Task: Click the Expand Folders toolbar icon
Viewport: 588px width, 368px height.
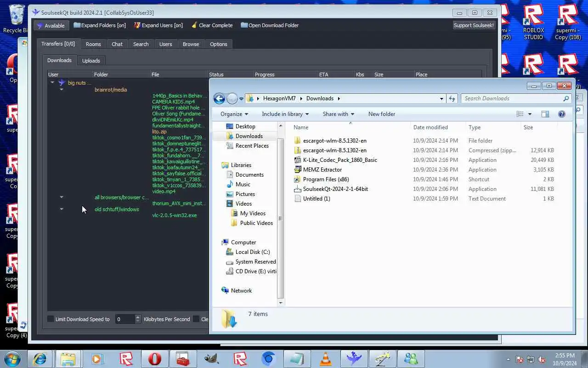Action: coord(77,25)
